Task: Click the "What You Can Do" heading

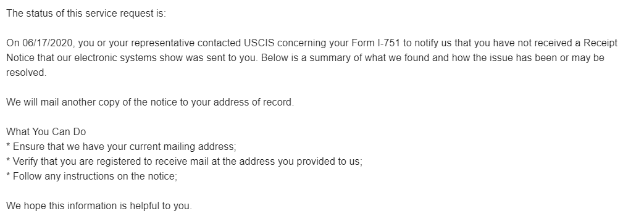Action: pos(46,131)
